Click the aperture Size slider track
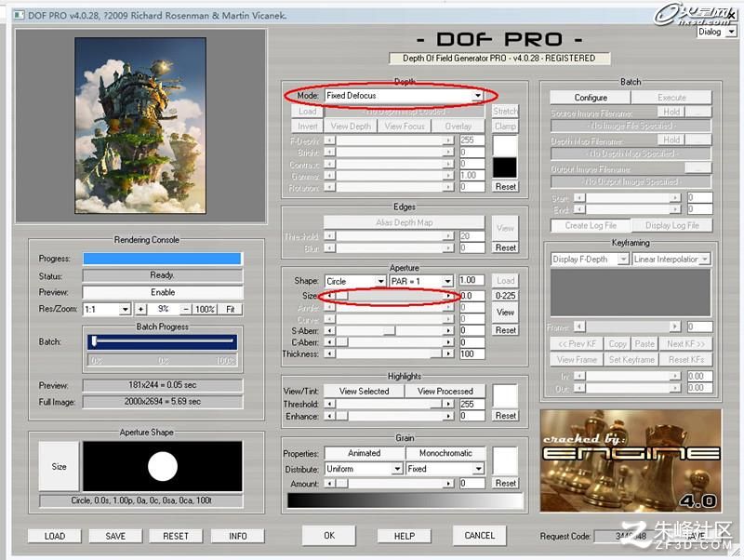This screenshot has height=560, width=744. 389,296
